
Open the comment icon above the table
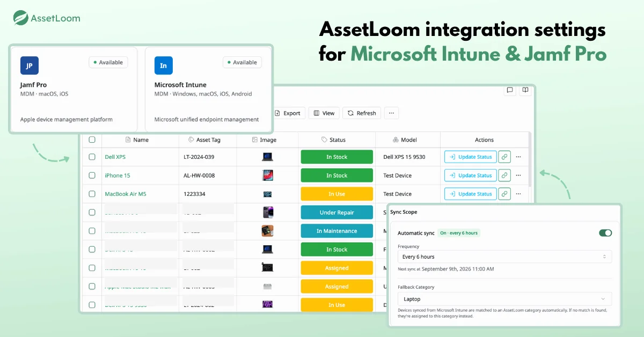click(510, 90)
